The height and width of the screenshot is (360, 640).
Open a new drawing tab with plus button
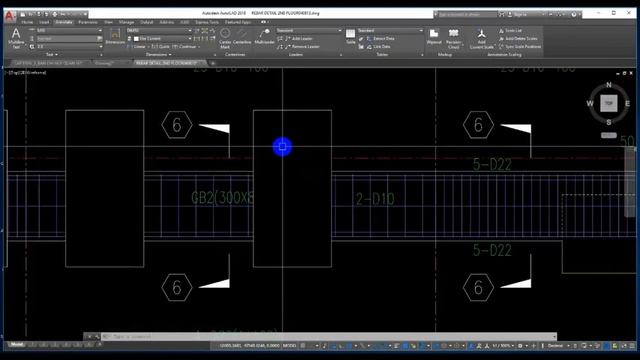pos(213,63)
